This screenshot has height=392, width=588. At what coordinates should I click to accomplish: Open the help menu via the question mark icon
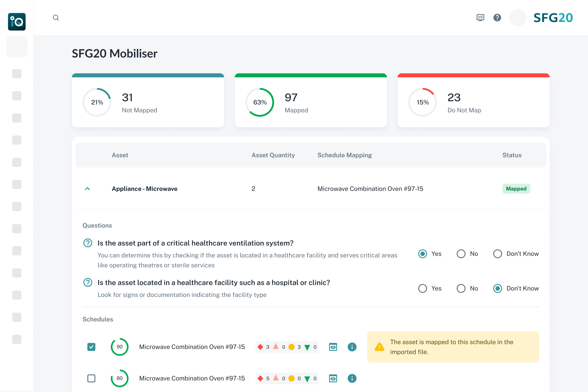coord(497,17)
